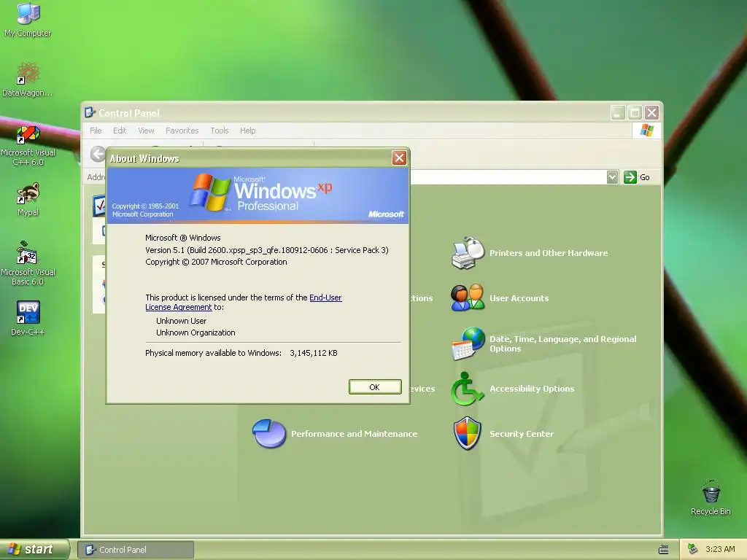Screen dimensions: 747x560
Task: Click the on-screen keyboard tray icon
Action: pos(663,550)
